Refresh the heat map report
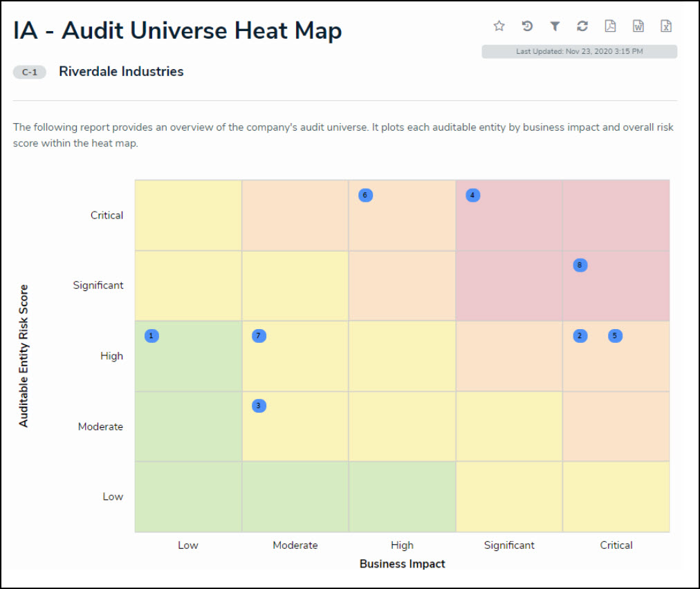Image resolution: width=700 pixels, height=589 pixels. [x=582, y=26]
